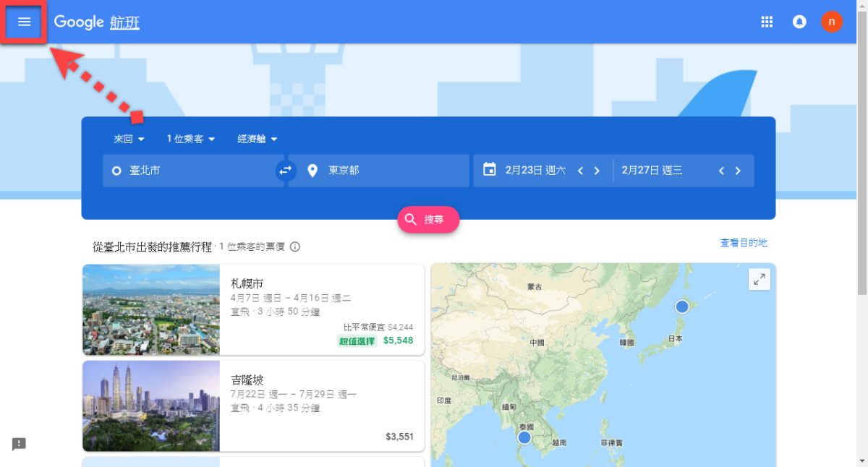Select the 2月27日 週三 return date

click(652, 171)
